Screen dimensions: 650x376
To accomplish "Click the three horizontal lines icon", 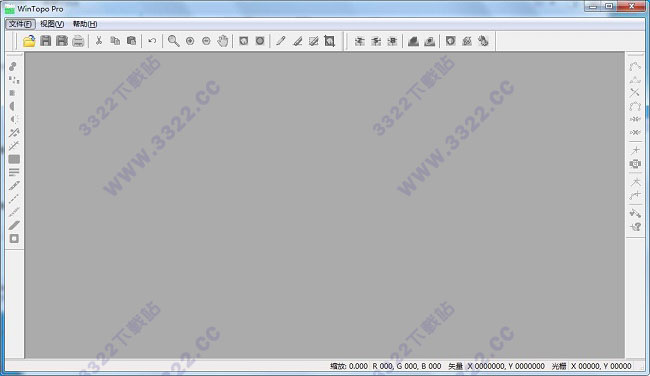I will point(14,172).
